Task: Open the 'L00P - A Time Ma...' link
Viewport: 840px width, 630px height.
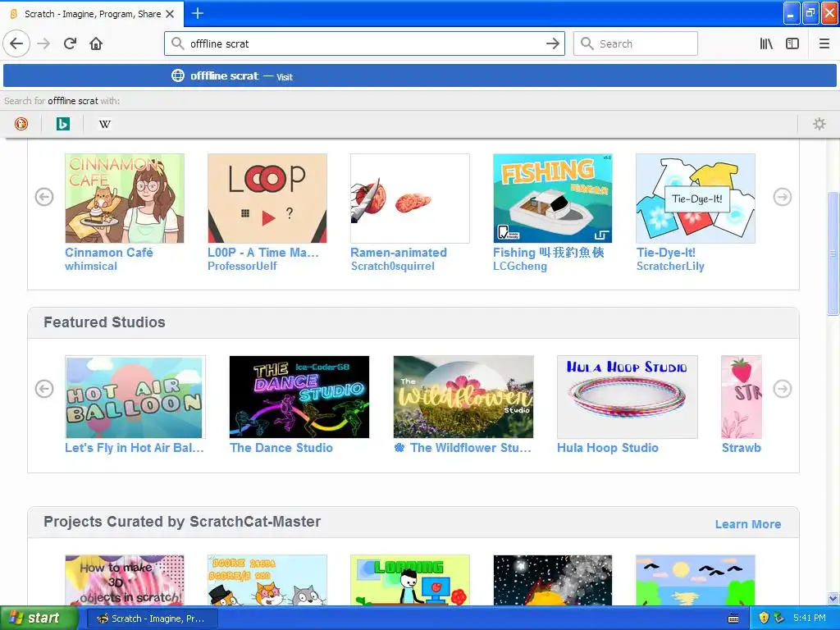Action: (x=263, y=253)
